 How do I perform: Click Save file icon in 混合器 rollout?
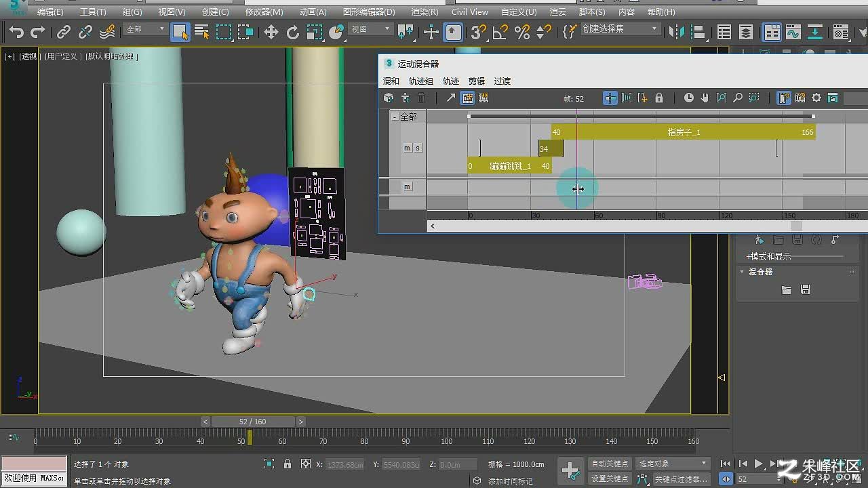coord(806,290)
